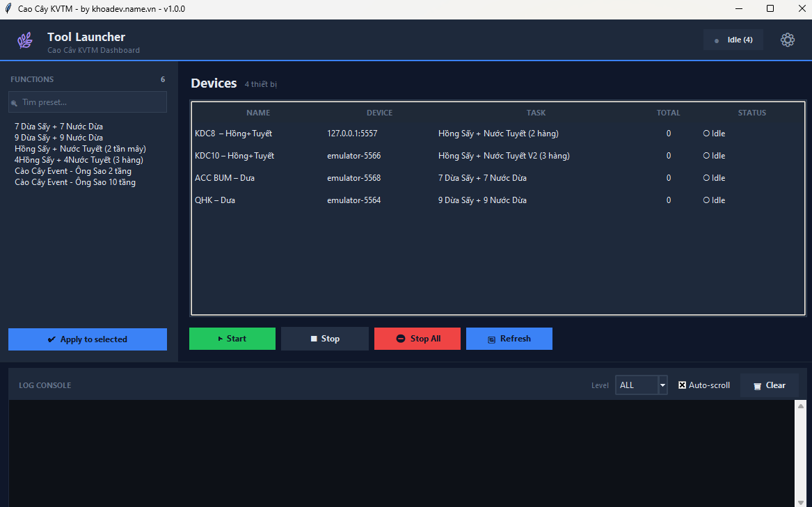Click the TOTAL column header
This screenshot has width=812, height=507.
click(x=668, y=113)
